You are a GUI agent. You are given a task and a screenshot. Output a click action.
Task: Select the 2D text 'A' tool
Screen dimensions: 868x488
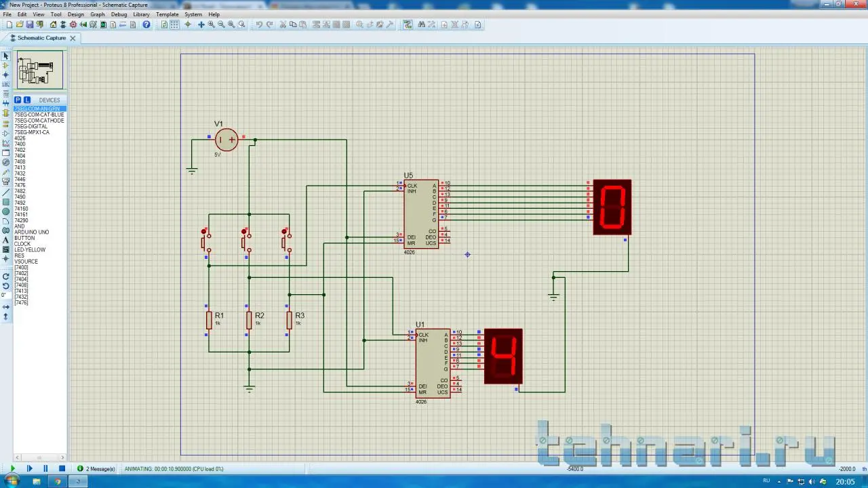click(x=6, y=240)
